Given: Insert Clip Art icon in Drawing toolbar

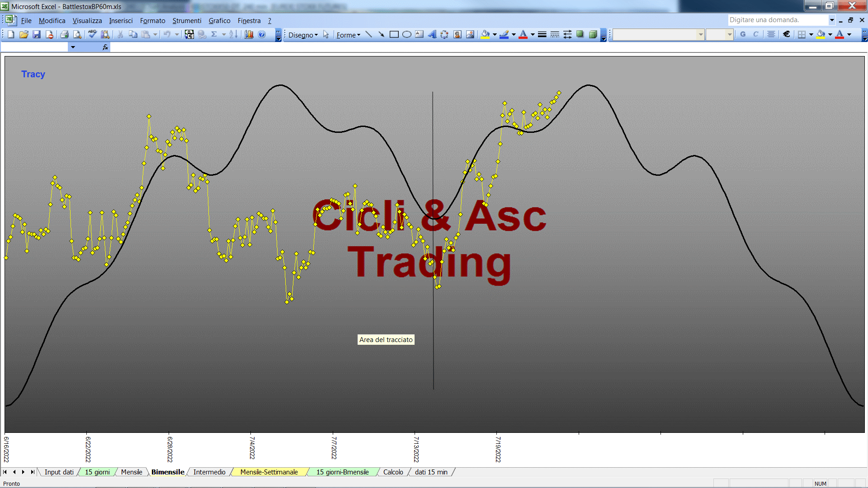Looking at the screenshot, I should coord(457,34).
